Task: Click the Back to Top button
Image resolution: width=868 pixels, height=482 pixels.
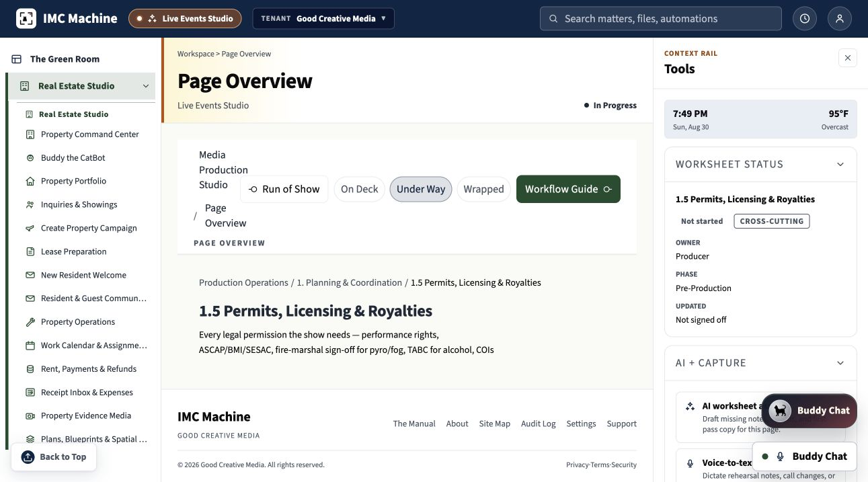Action: tap(54, 457)
